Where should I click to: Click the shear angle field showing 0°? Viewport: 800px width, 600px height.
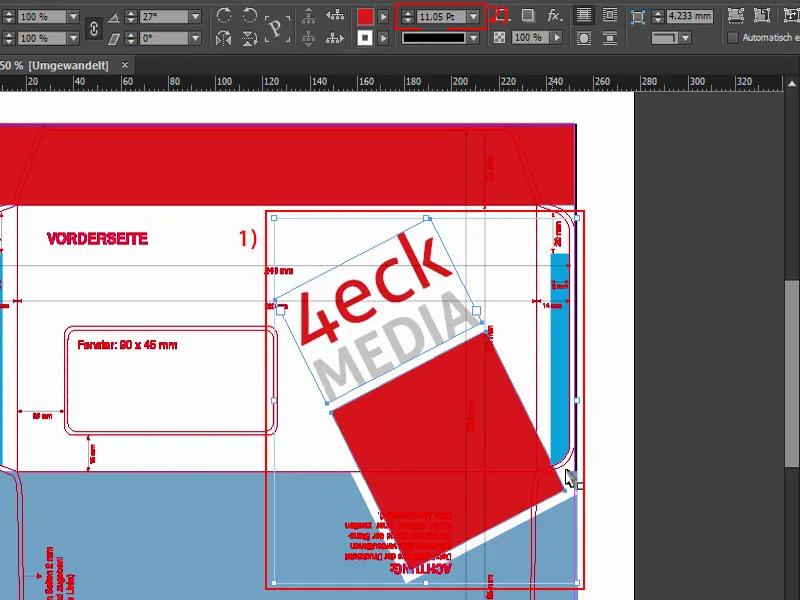point(164,38)
